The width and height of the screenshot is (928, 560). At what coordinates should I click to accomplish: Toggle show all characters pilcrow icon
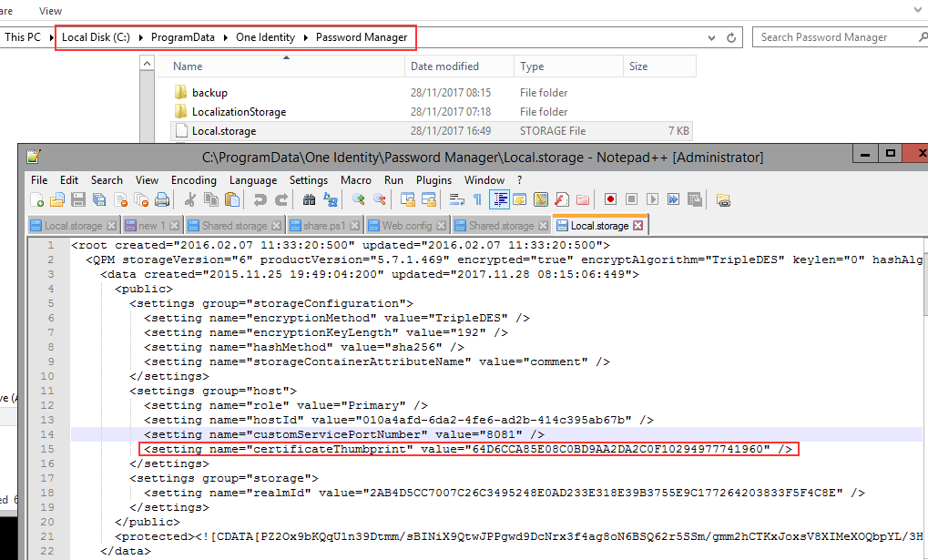point(477,199)
